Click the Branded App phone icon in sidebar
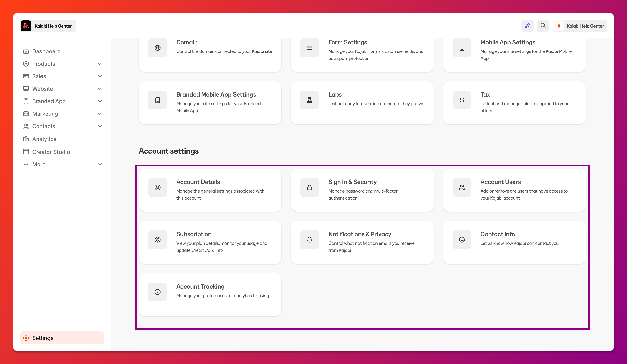This screenshot has height=364, width=627. [26, 101]
